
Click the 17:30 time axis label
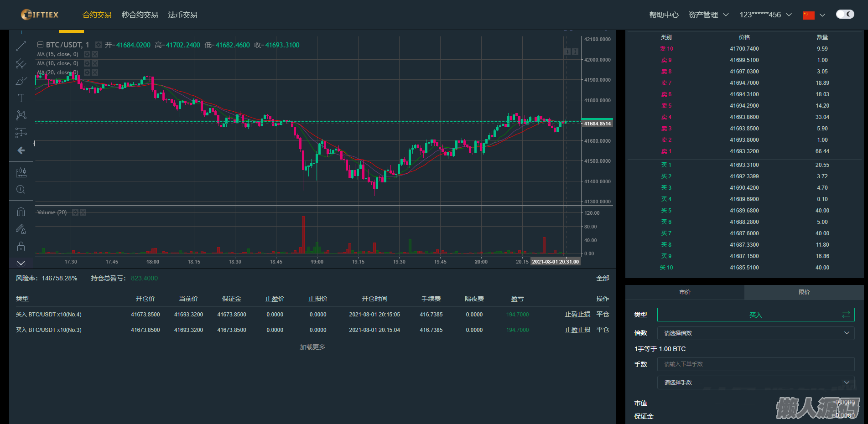pyautogui.click(x=71, y=262)
